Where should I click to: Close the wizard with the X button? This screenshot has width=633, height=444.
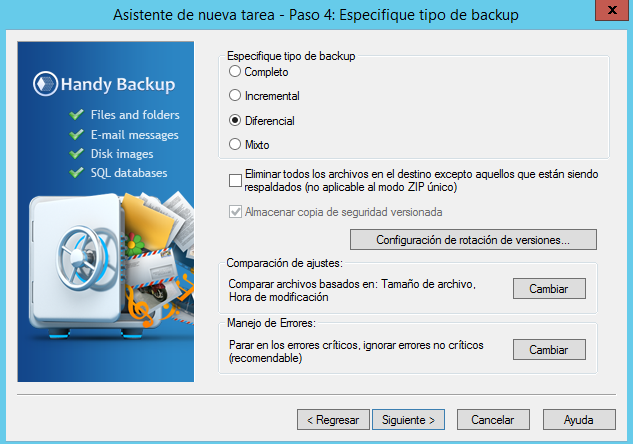[605, 11]
